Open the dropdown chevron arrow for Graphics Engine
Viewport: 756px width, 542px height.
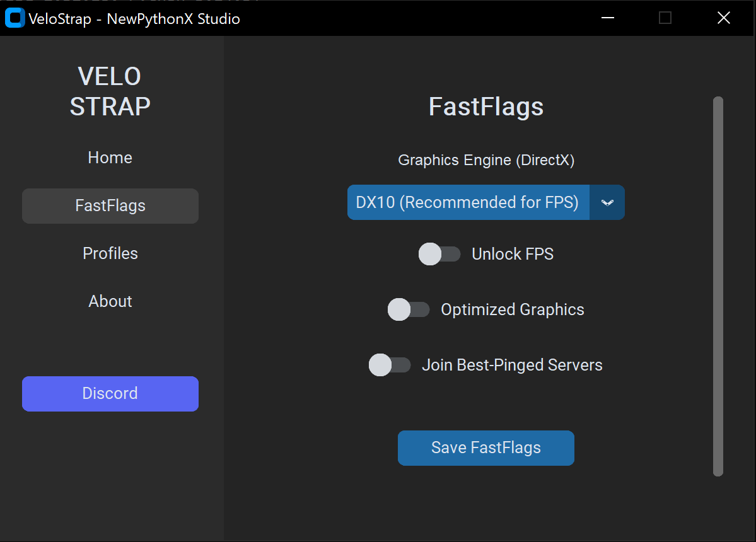pyautogui.click(x=607, y=202)
